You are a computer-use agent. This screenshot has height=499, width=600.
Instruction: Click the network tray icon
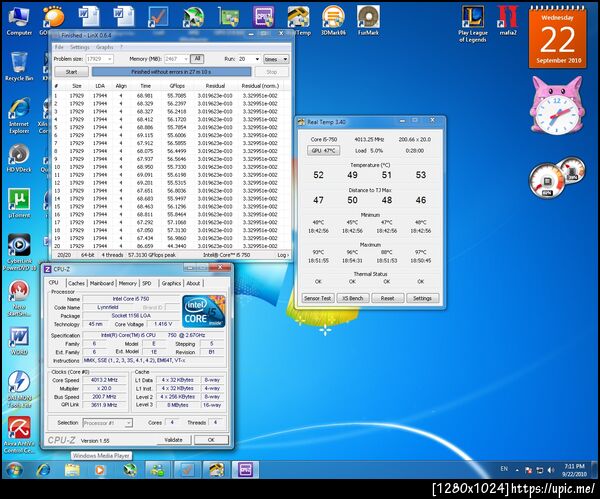[x=540, y=470]
